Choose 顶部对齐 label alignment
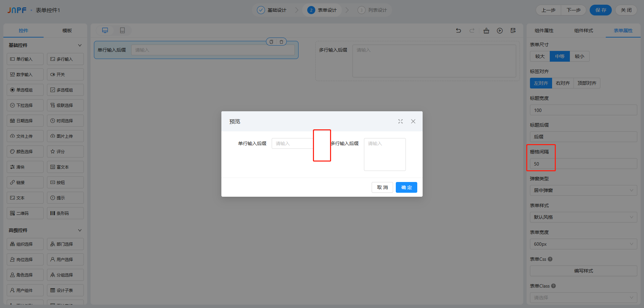The width and height of the screenshot is (644, 308). (587, 83)
